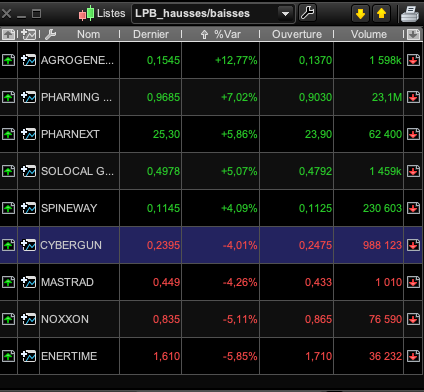Open new chart for NOXXON row
Image resolution: width=424 pixels, height=392 pixels.
click(x=29, y=319)
